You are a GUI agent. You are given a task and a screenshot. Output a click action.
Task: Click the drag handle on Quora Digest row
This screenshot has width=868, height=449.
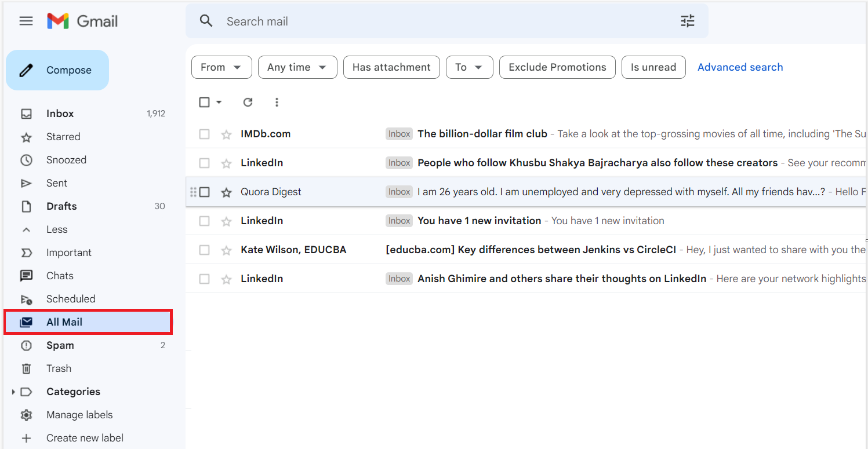[193, 192]
